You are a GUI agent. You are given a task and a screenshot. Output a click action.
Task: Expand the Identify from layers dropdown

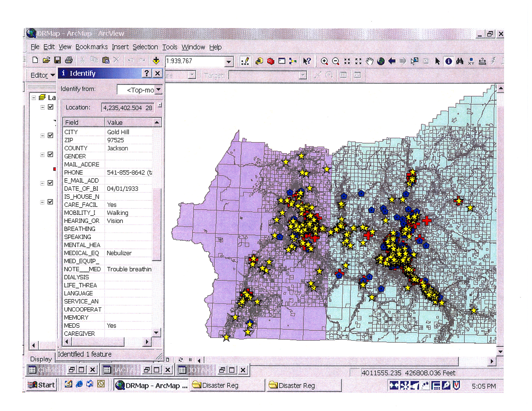(159, 90)
